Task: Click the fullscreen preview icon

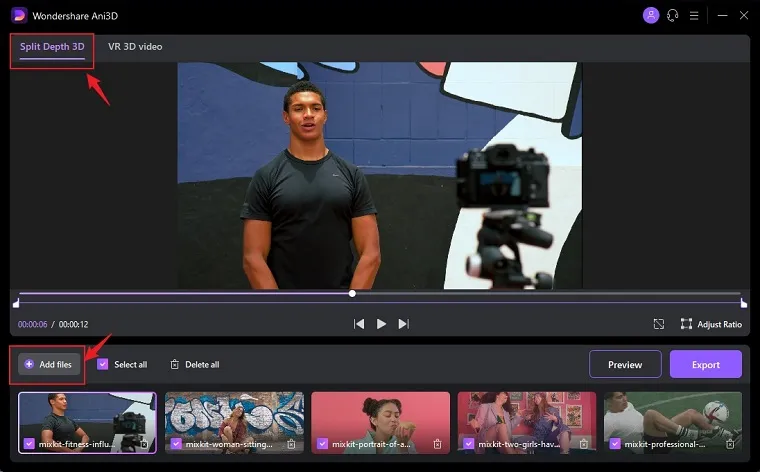Action: pyautogui.click(x=659, y=324)
